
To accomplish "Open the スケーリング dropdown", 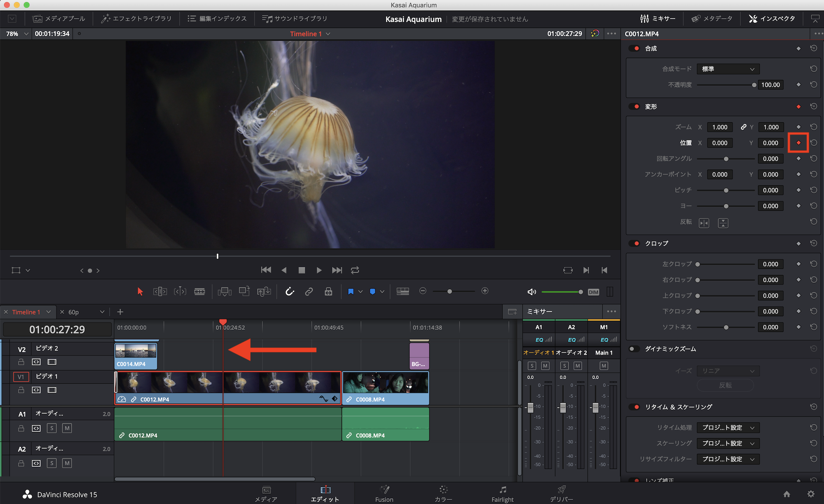I will [x=728, y=443].
